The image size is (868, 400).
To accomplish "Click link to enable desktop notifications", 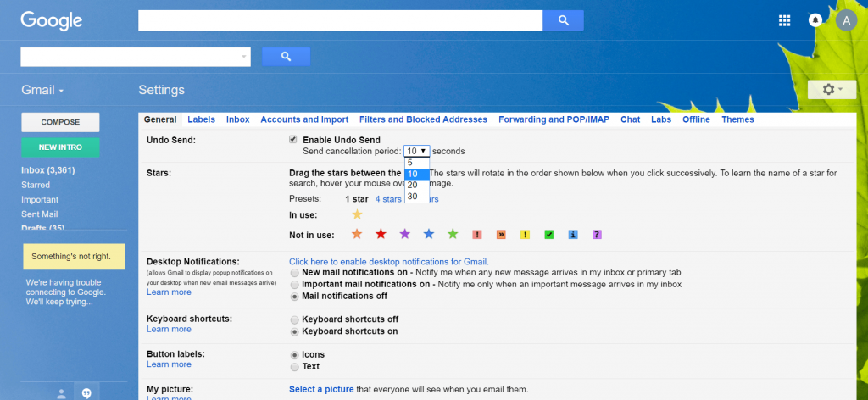I will pyautogui.click(x=388, y=262).
